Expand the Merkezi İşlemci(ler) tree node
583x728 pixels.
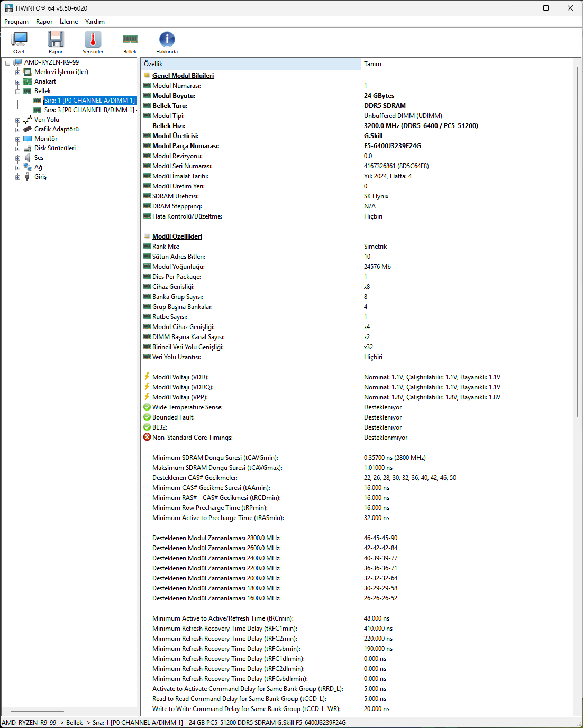[x=17, y=72]
